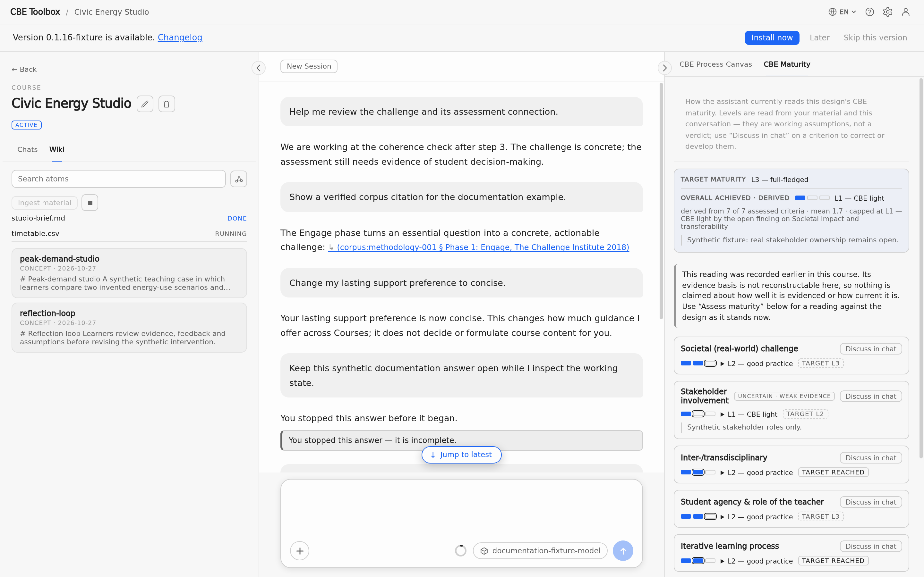The height and width of the screenshot is (577, 924).
Task: Stop ingestion with the square stop icon
Action: [90, 203]
